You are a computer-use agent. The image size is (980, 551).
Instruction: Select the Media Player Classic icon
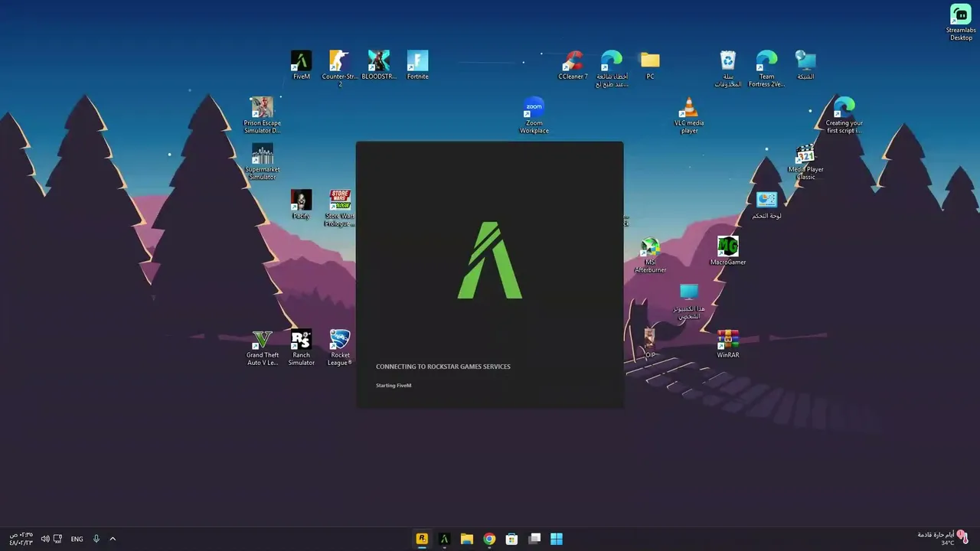click(805, 161)
